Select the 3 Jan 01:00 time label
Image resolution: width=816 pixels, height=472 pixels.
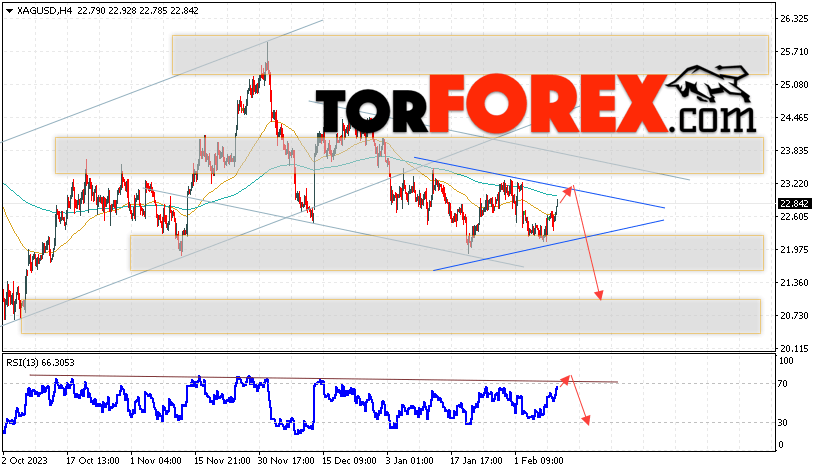410,461
